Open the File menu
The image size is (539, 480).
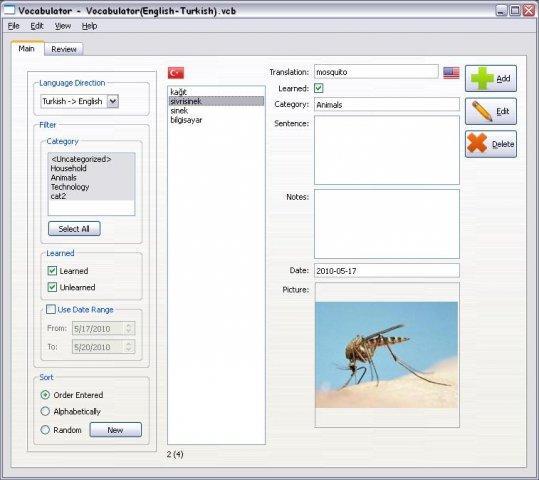tap(14, 26)
